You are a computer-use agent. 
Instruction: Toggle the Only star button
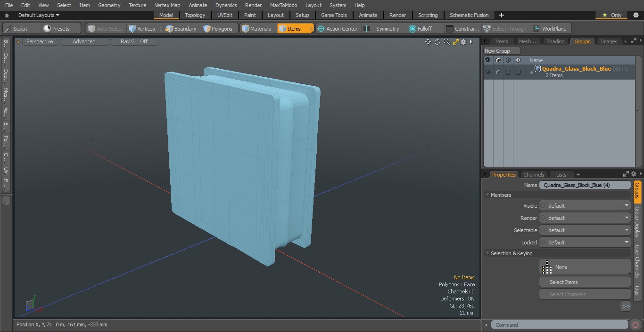[612, 15]
